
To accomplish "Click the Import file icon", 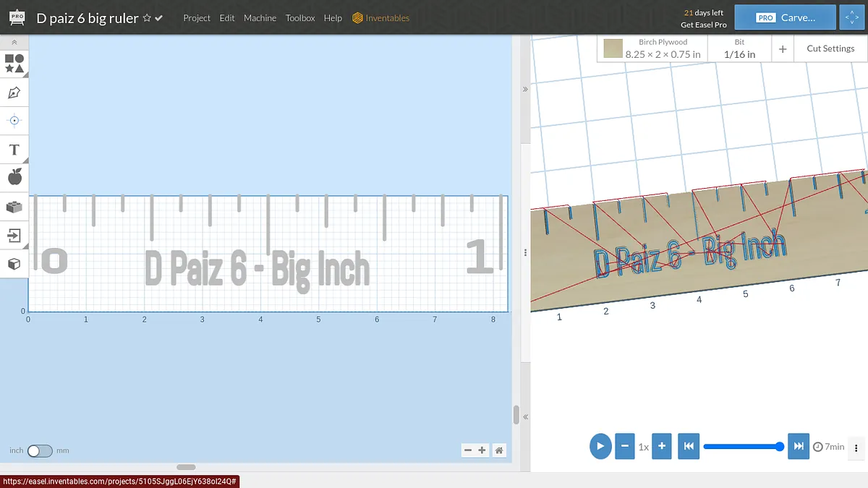I will coord(14,235).
